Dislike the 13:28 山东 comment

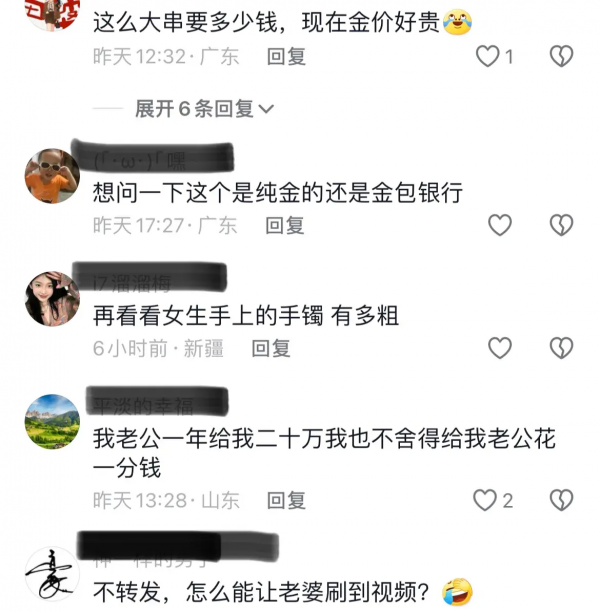561,500
